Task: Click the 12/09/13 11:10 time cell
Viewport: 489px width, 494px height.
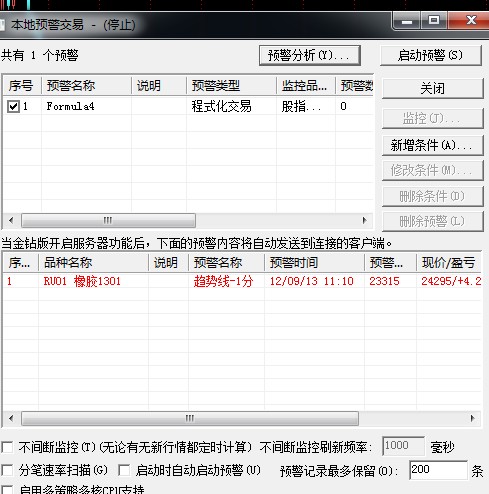Action: click(311, 281)
